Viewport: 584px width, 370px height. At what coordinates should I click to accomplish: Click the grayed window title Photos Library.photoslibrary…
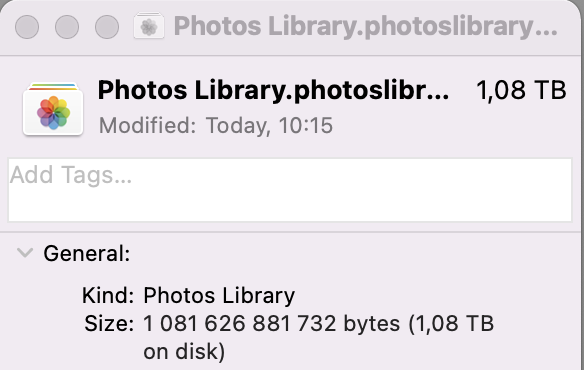click(365, 26)
